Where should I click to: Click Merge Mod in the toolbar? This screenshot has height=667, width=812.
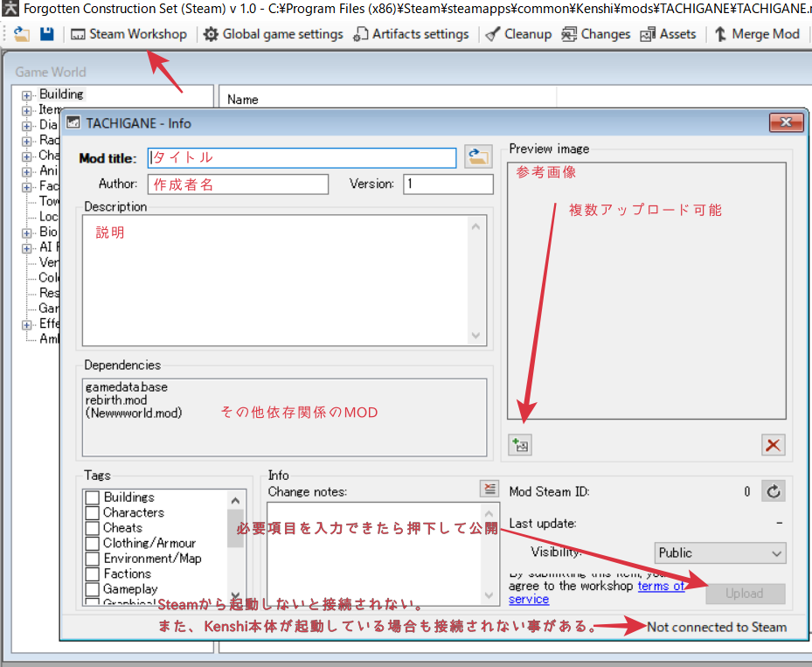click(757, 34)
